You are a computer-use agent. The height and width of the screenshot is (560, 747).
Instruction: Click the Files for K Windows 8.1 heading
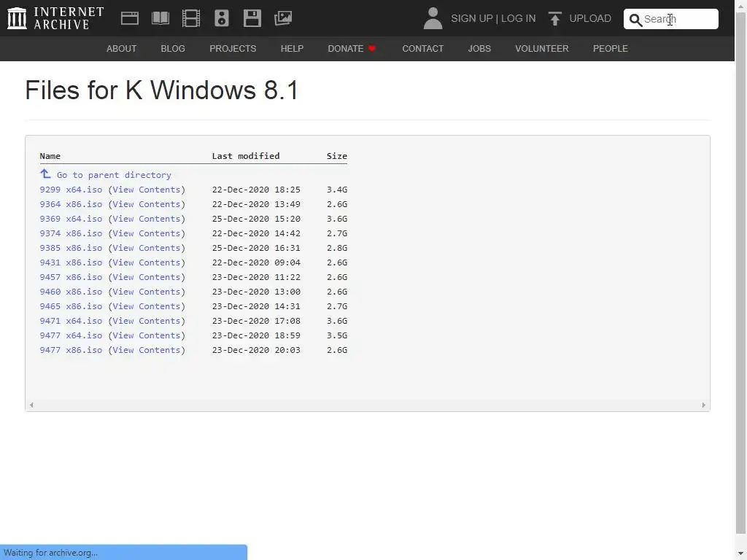(162, 90)
